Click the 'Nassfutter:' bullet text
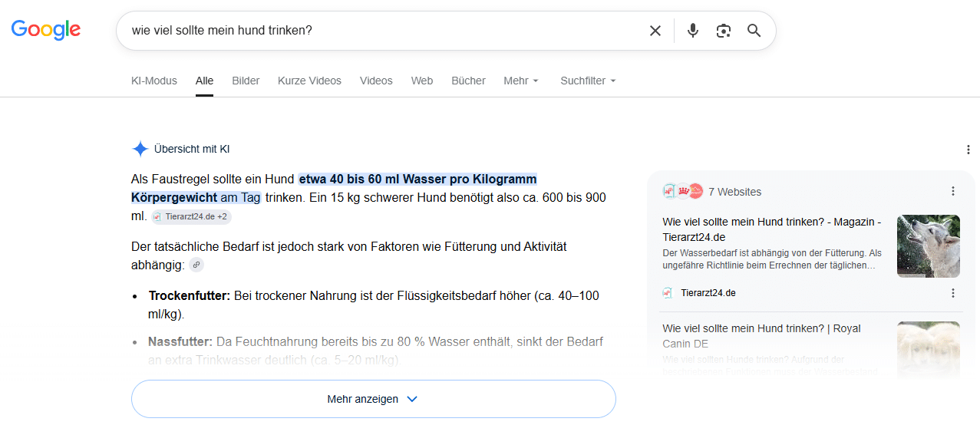 (180, 341)
